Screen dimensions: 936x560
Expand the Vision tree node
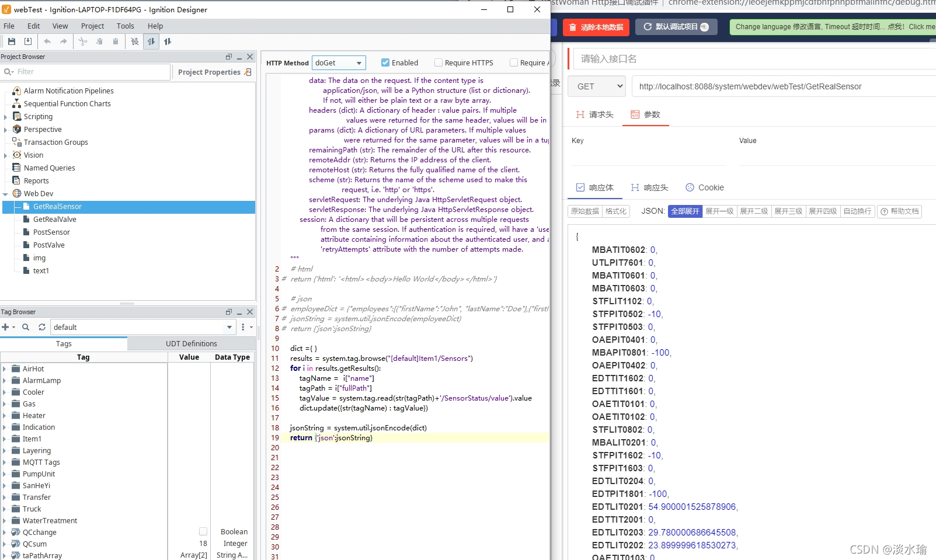(x=5, y=155)
